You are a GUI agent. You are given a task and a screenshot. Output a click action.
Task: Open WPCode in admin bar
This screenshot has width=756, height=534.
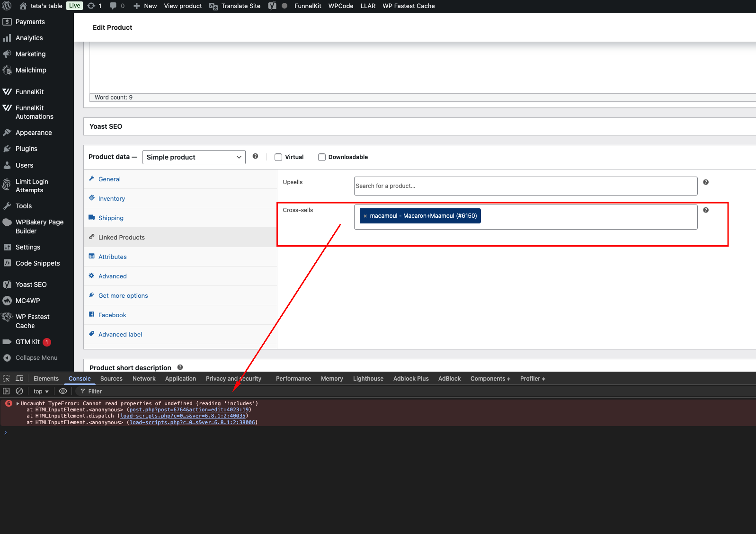[x=341, y=6]
